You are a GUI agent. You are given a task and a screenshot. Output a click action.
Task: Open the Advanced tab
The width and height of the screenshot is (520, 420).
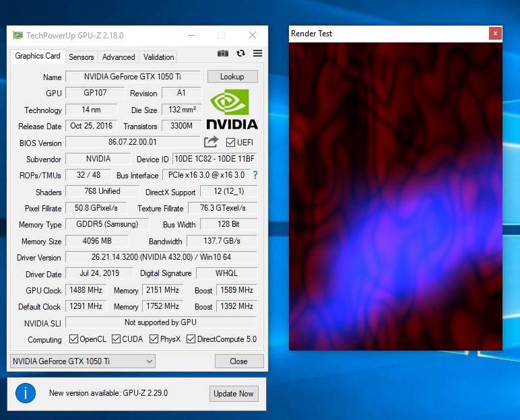[119, 57]
